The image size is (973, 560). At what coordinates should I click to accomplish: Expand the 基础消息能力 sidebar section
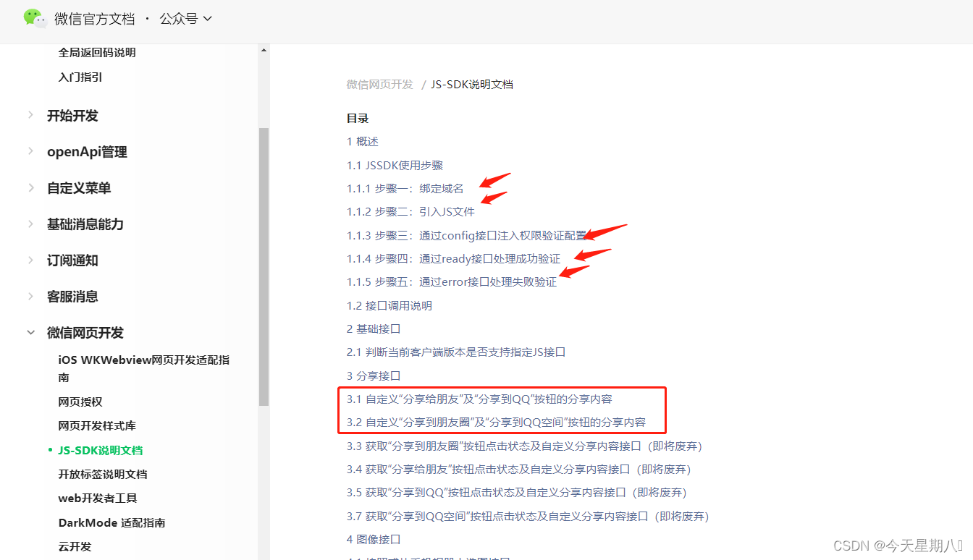click(85, 224)
